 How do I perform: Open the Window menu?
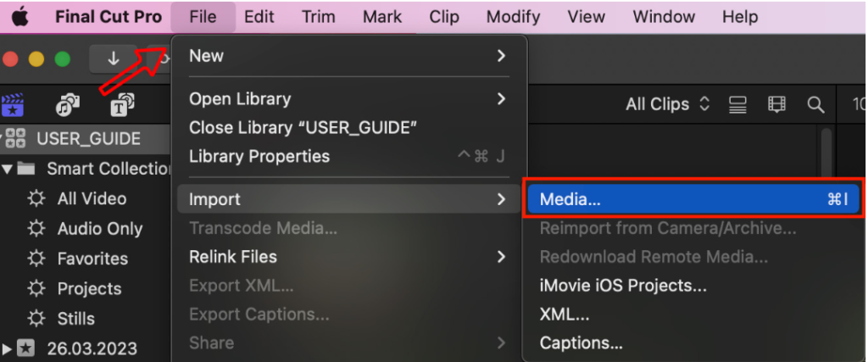coord(664,17)
